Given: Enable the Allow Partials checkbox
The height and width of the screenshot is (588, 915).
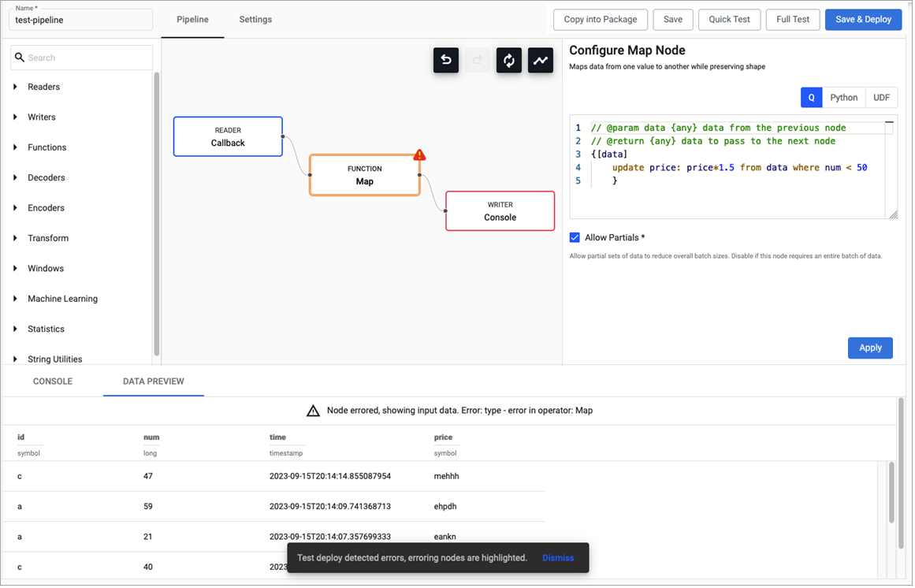Looking at the screenshot, I should pyautogui.click(x=575, y=237).
